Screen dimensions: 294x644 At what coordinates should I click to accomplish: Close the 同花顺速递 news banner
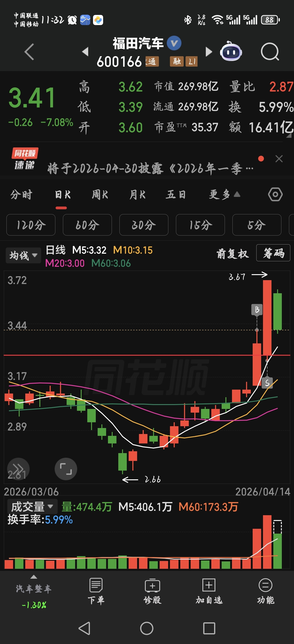coord(279,159)
